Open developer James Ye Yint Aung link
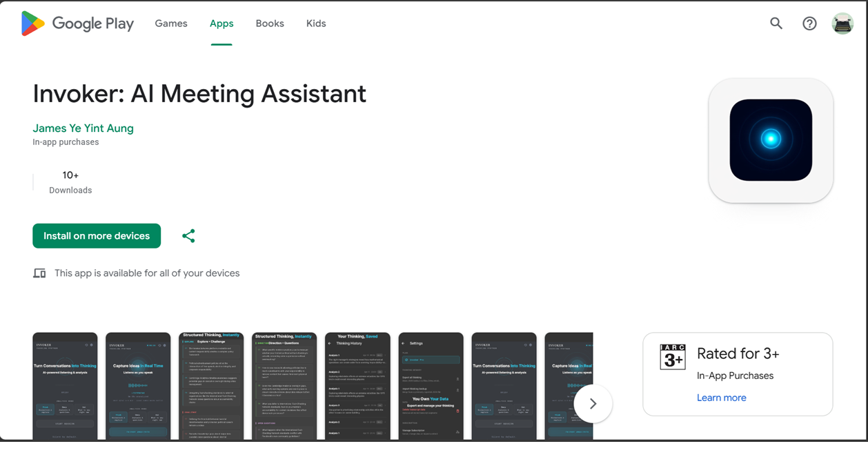This screenshot has height=466, width=868. pos(83,128)
